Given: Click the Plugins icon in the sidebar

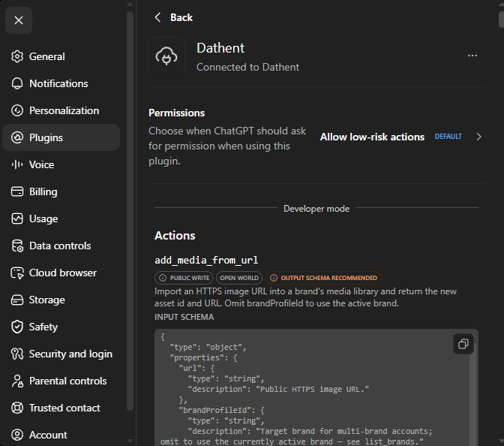Looking at the screenshot, I should pyautogui.click(x=17, y=137).
